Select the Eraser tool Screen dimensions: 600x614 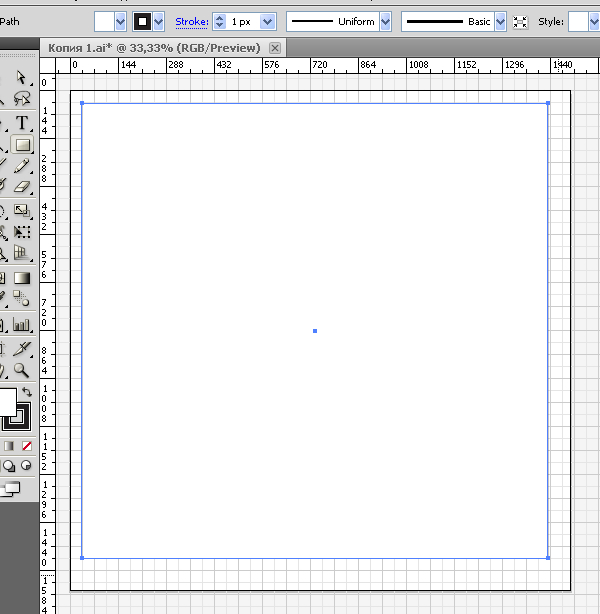(21, 186)
